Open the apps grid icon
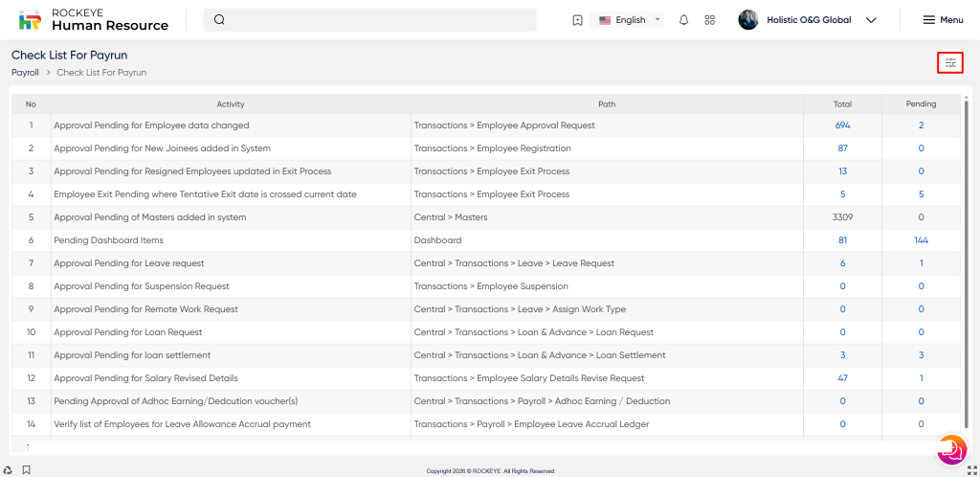Screen dimensions: 980x477 coord(709,20)
